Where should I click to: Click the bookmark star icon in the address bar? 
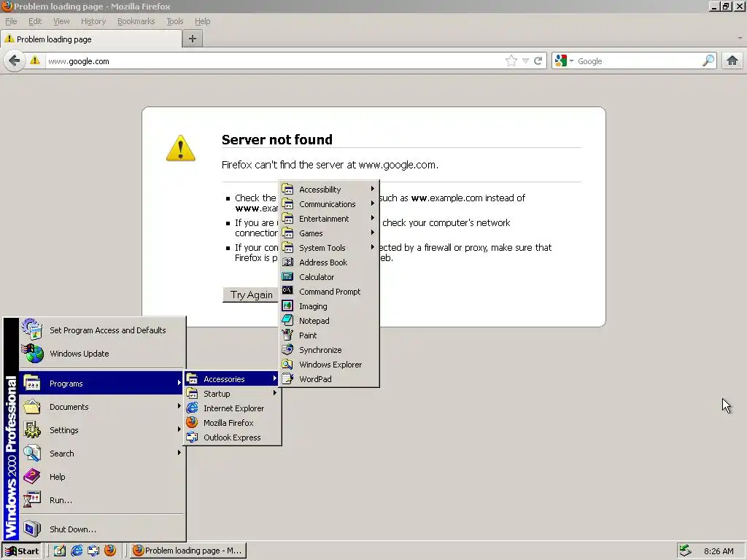click(x=511, y=61)
